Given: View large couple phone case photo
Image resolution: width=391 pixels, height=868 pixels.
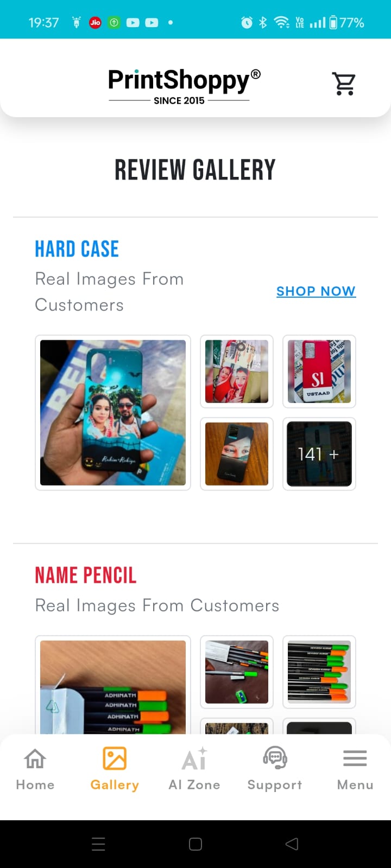Looking at the screenshot, I should [x=113, y=413].
